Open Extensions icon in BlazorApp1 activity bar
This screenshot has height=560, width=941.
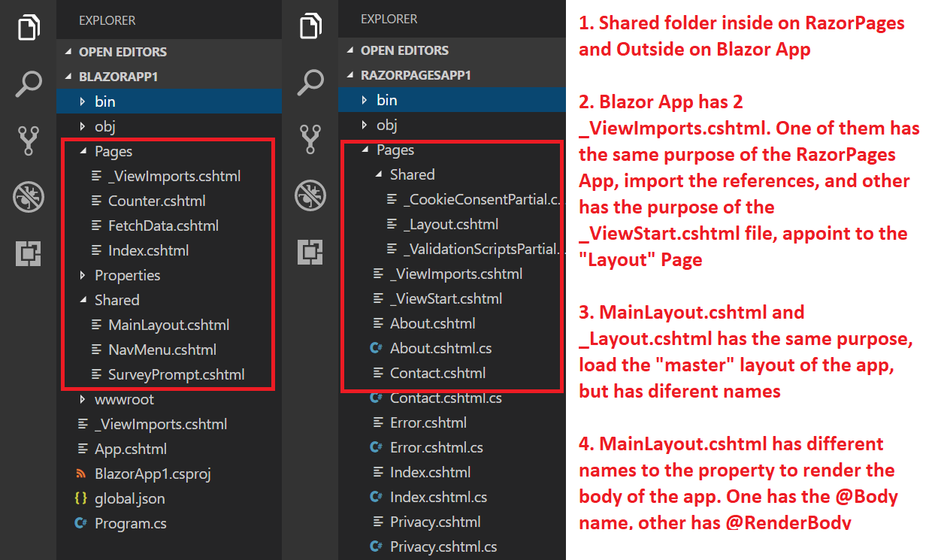[x=29, y=254]
